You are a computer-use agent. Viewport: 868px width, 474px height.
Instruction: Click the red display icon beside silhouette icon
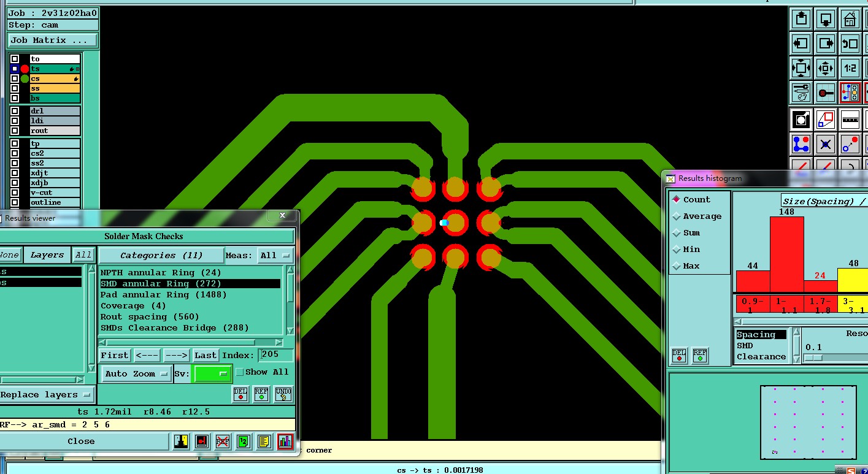tap(202, 441)
